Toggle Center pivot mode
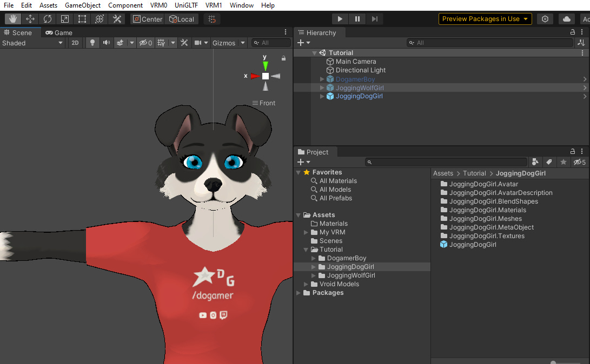 pyautogui.click(x=148, y=19)
